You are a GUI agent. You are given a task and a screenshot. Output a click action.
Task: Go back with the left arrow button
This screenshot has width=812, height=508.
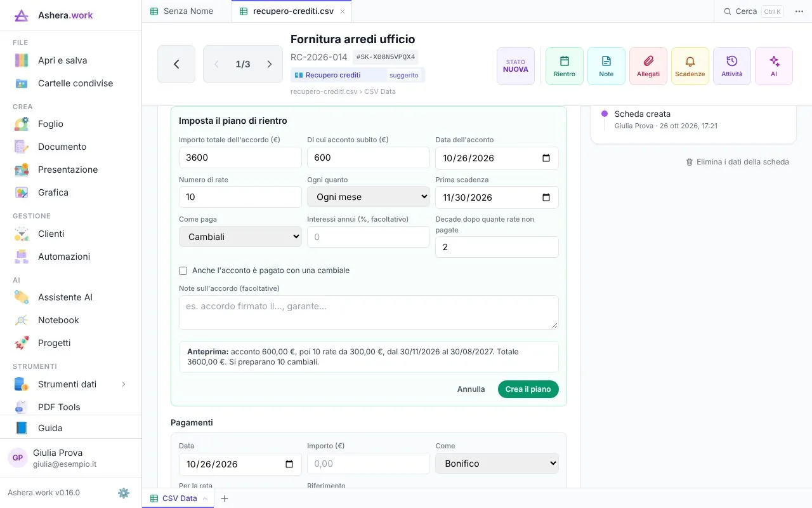tap(176, 64)
